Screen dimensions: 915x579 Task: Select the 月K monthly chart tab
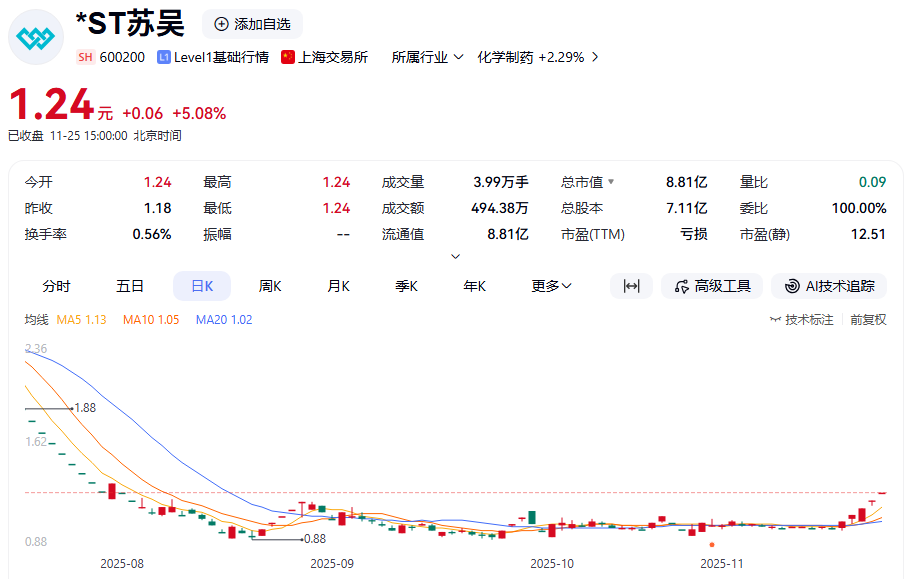338,286
